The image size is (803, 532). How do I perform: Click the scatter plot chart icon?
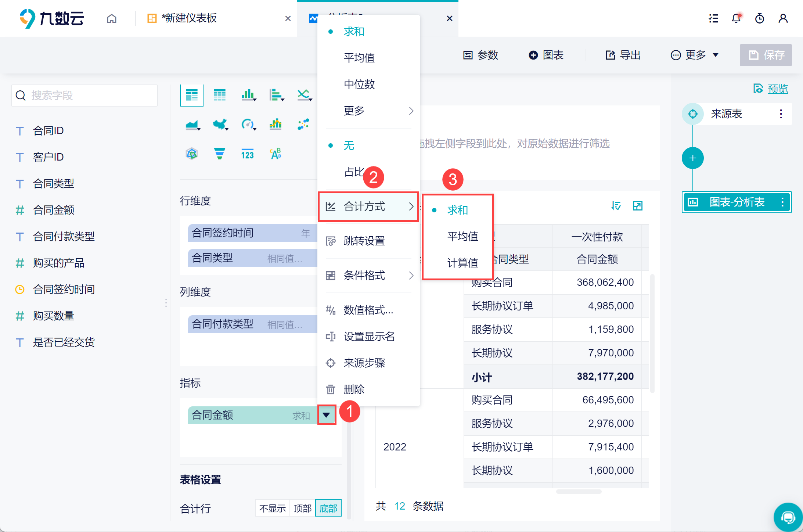[x=303, y=125]
